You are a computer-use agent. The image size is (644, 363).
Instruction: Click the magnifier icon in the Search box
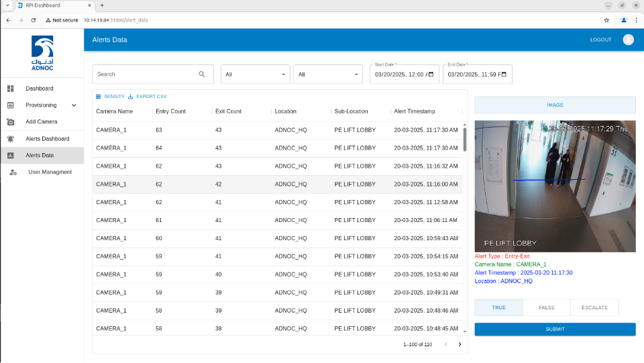coord(202,74)
